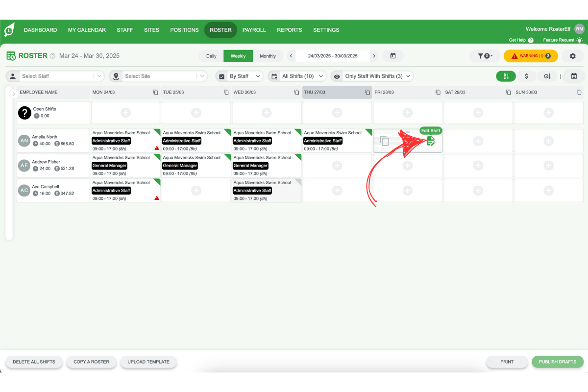The image size is (588, 392).
Task: Toggle the Only Staff With Shifts eye icon
Action: click(337, 76)
